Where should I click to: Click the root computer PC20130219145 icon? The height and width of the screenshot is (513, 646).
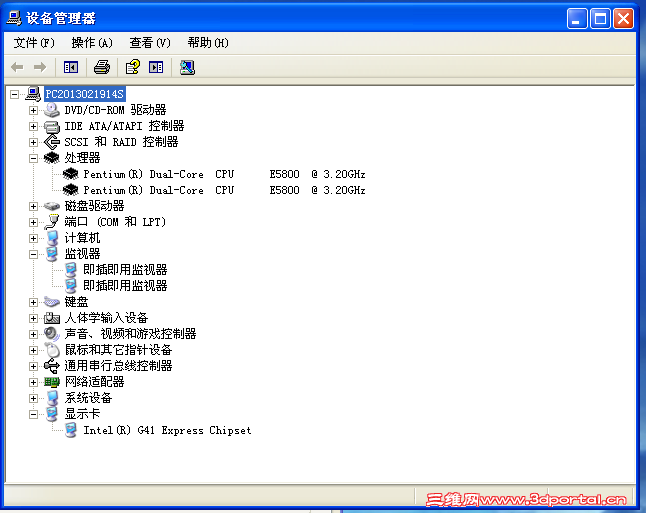pos(33,94)
